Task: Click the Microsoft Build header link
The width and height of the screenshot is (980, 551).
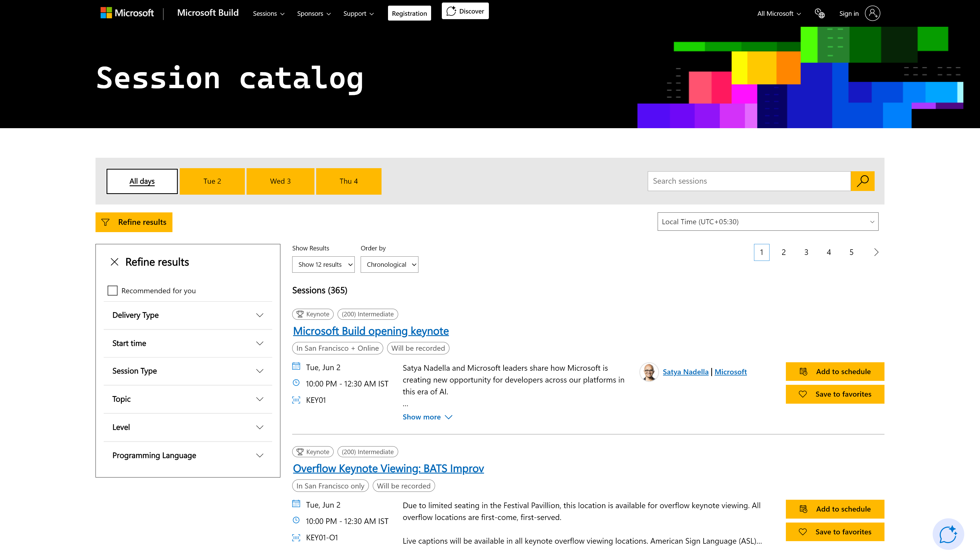Action: (208, 13)
